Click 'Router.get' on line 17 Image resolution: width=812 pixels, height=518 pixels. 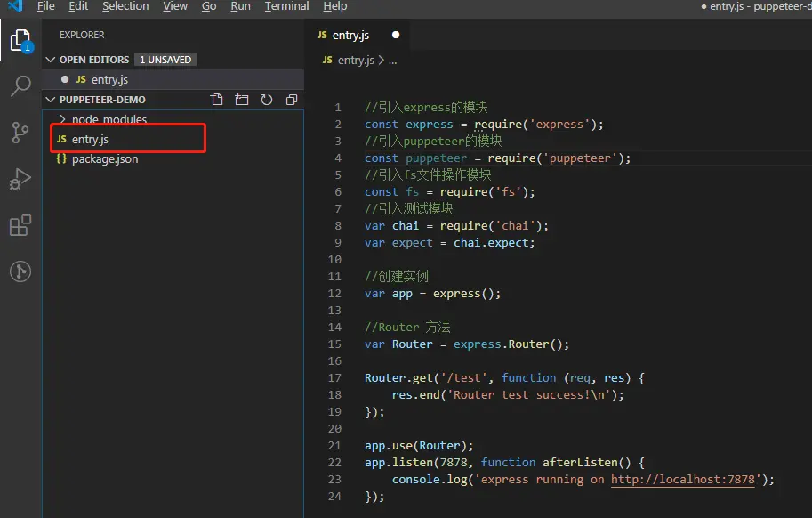398,377
